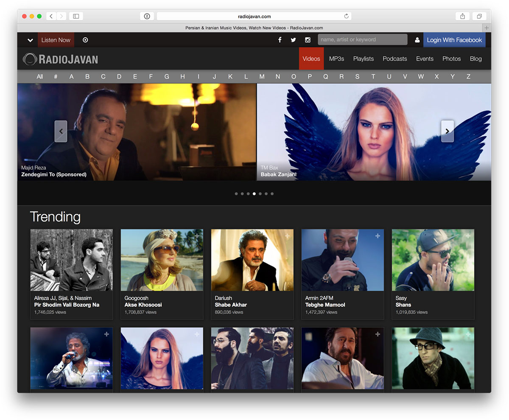
Task: Open the Videos tab
Action: pos(311,59)
